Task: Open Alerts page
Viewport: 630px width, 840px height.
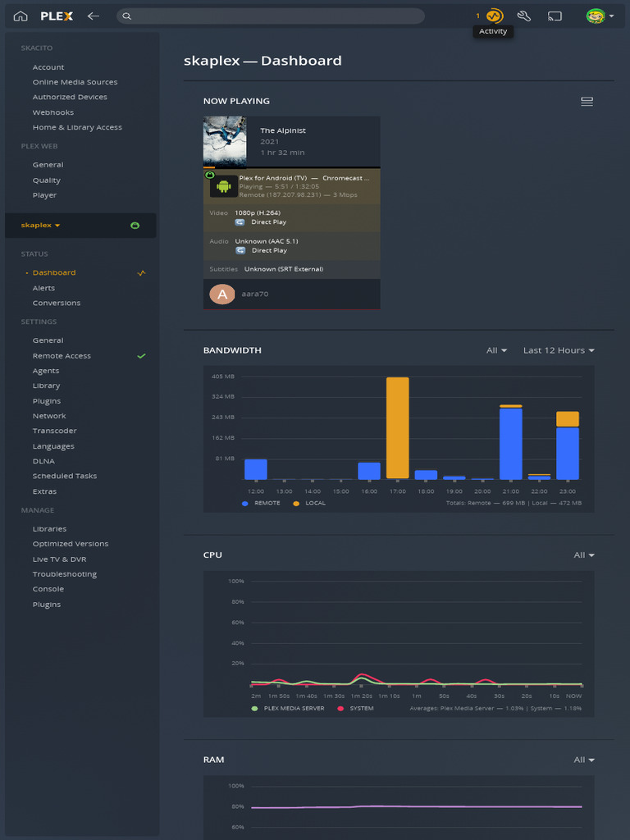Action: point(43,288)
